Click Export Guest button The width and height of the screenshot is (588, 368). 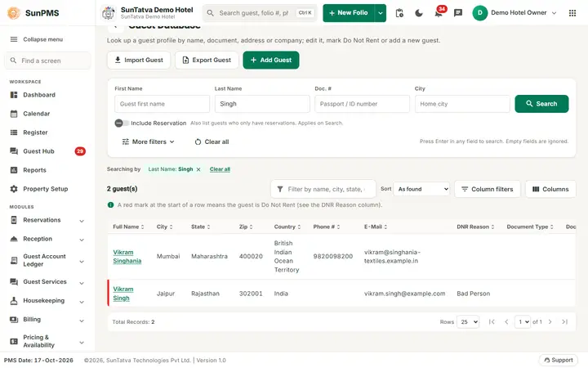pyautogui.click(x=207, y=60)
